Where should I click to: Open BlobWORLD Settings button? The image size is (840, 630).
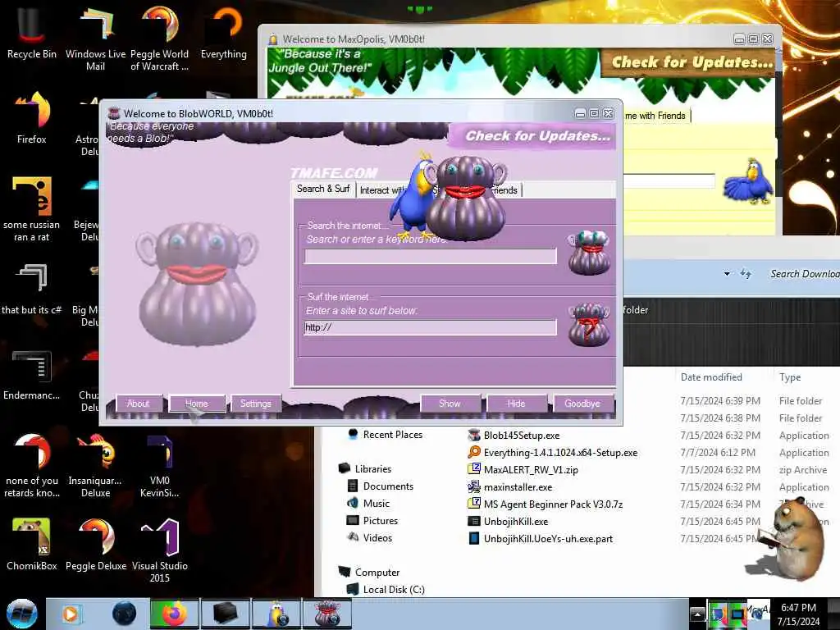tap(256, 404)
